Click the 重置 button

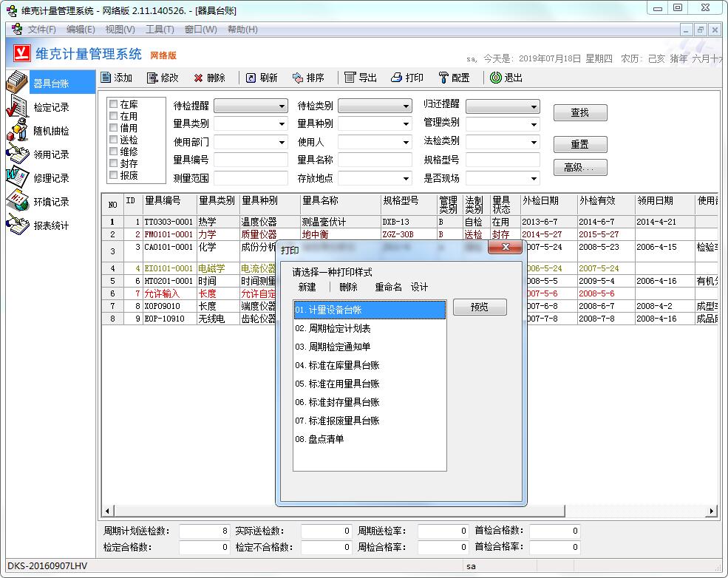coord(580,144)
